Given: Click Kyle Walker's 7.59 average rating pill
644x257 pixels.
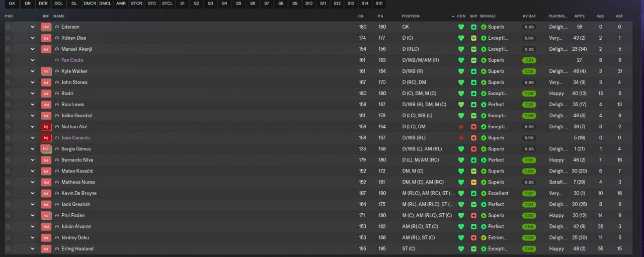Looking at the screenshot, I should (529, 71).
